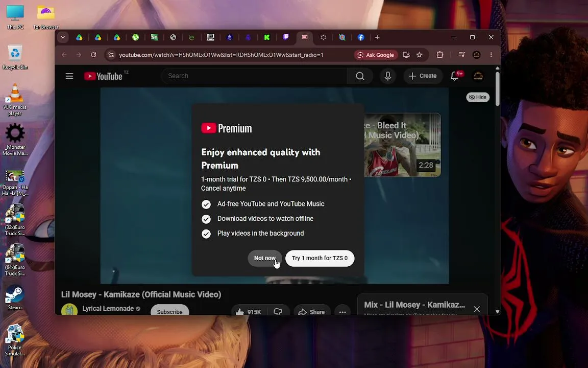Bookmark this page with the star
This screenshot has width=588, height=368.
click(419, 55)
